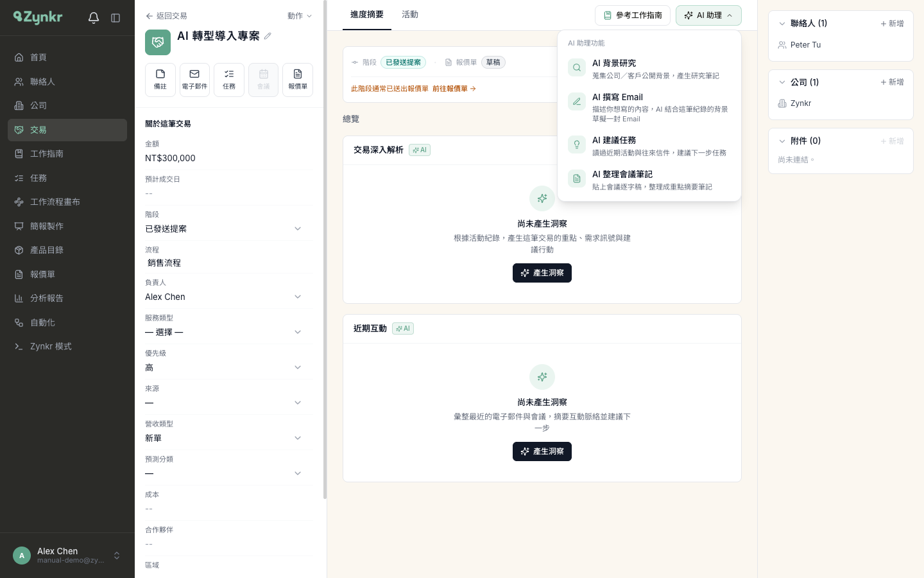The height and width of the screenshot is (578, 924).
Task: Click the 工作流程畫布 sidebar icon
Action: tap(19, 202)
